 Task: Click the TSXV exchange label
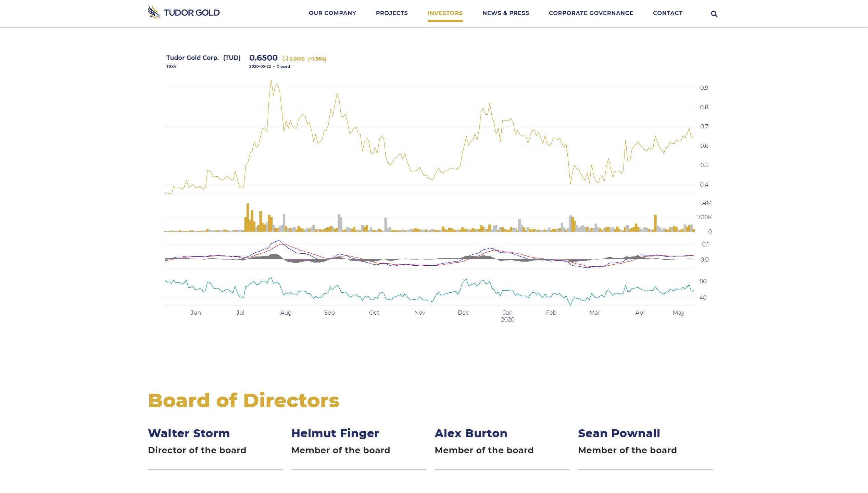point(171,66)
